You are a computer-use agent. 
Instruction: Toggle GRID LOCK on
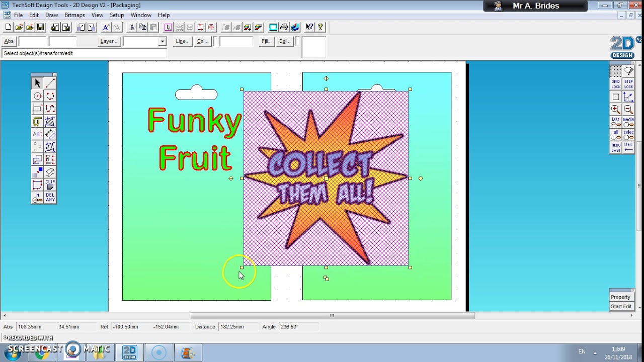click(x=615, y=84)
